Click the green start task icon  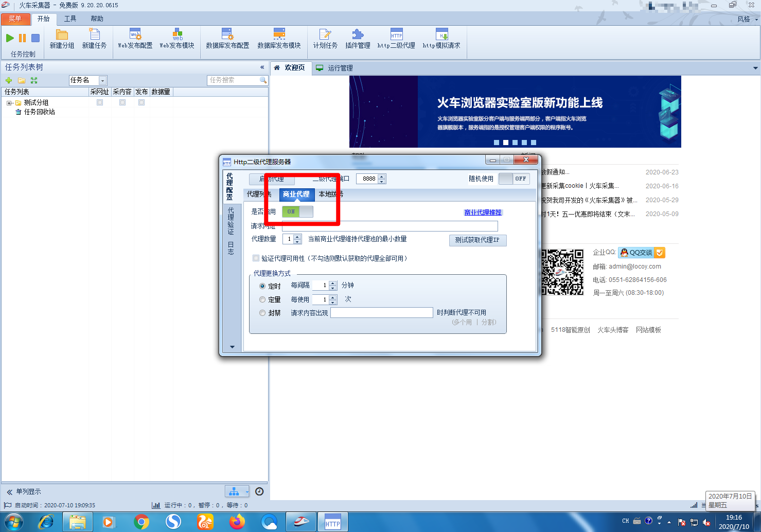10,38
